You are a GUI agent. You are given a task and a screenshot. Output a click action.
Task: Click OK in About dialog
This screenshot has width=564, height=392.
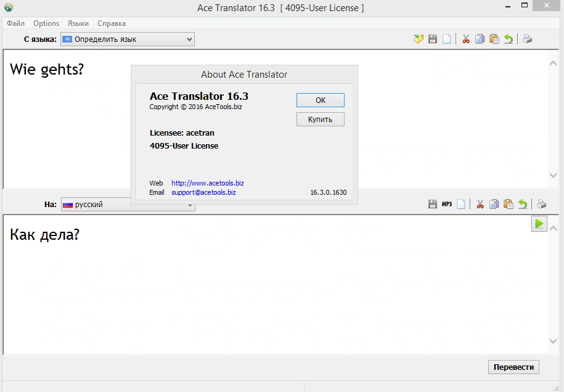[x=321, y=100]
